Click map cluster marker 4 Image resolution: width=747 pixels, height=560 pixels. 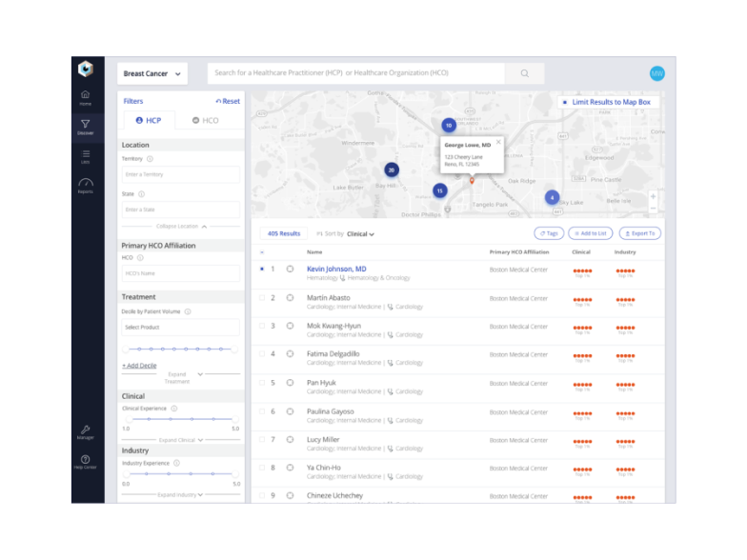[552, 197]
